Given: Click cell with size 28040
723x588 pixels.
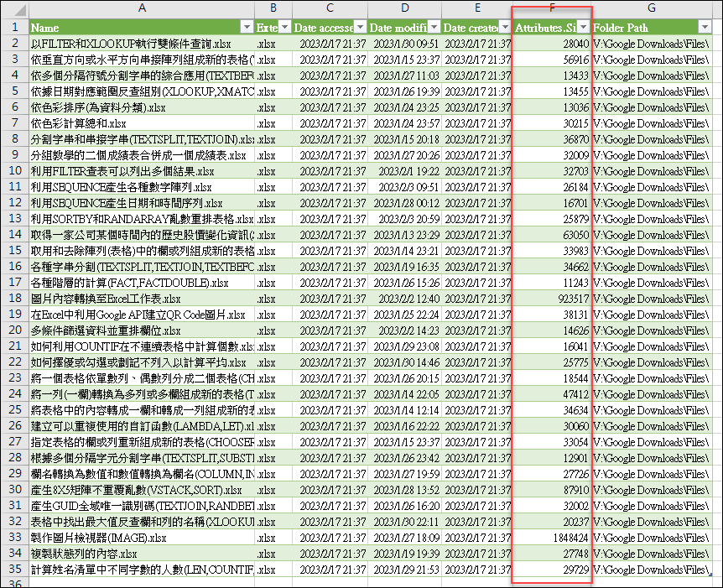Looking at the screenshot, I should click(551, 44).
